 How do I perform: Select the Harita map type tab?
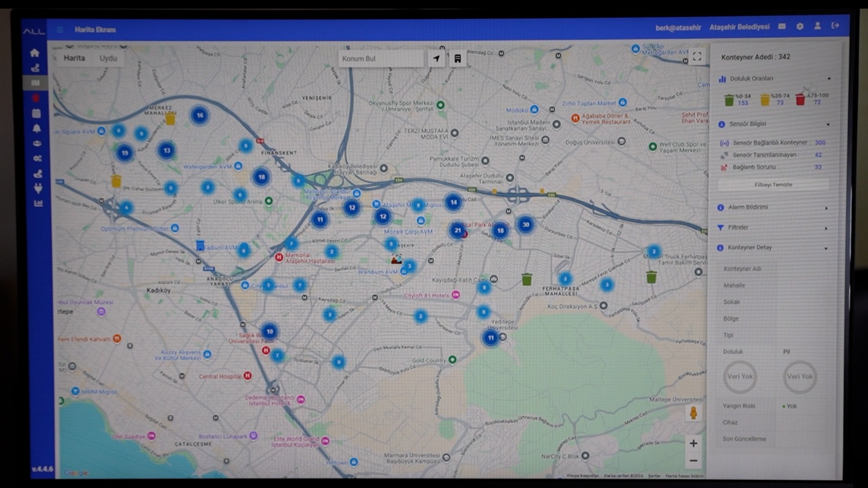74,58
